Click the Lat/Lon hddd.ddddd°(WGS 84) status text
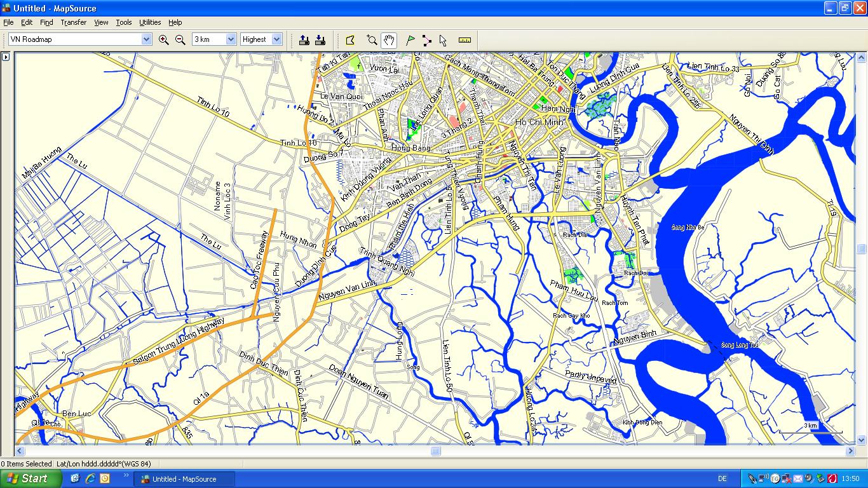 [x=104, y=464]
